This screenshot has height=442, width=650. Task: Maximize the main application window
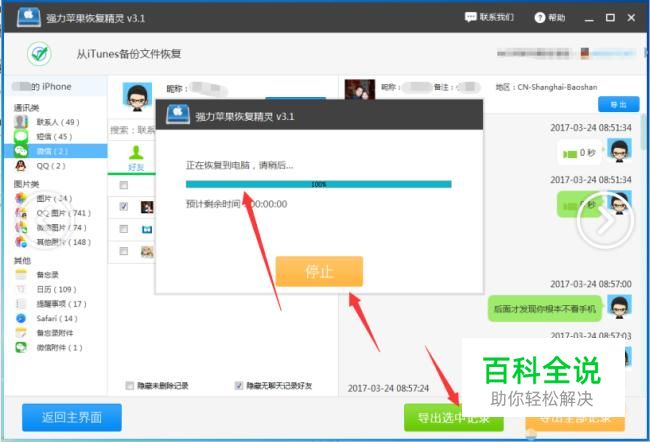click(610, 18)
